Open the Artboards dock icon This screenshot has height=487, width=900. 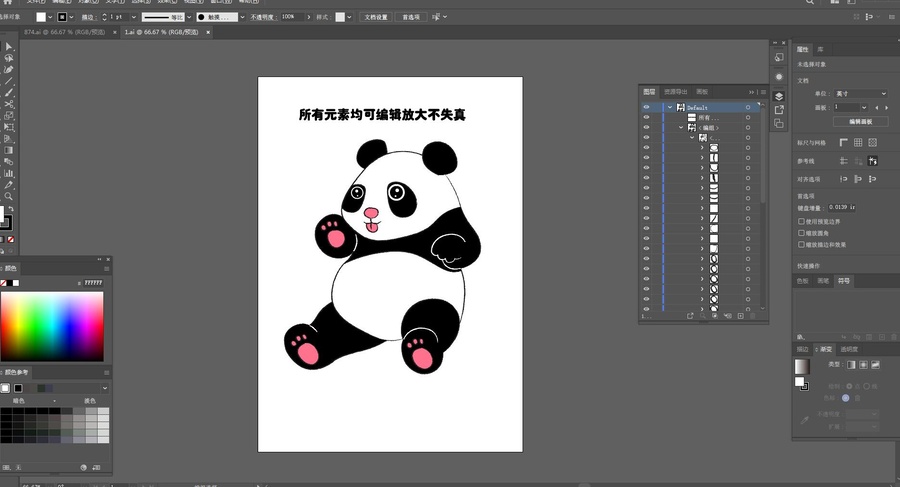pyautogui.click(x=779, y=123)
